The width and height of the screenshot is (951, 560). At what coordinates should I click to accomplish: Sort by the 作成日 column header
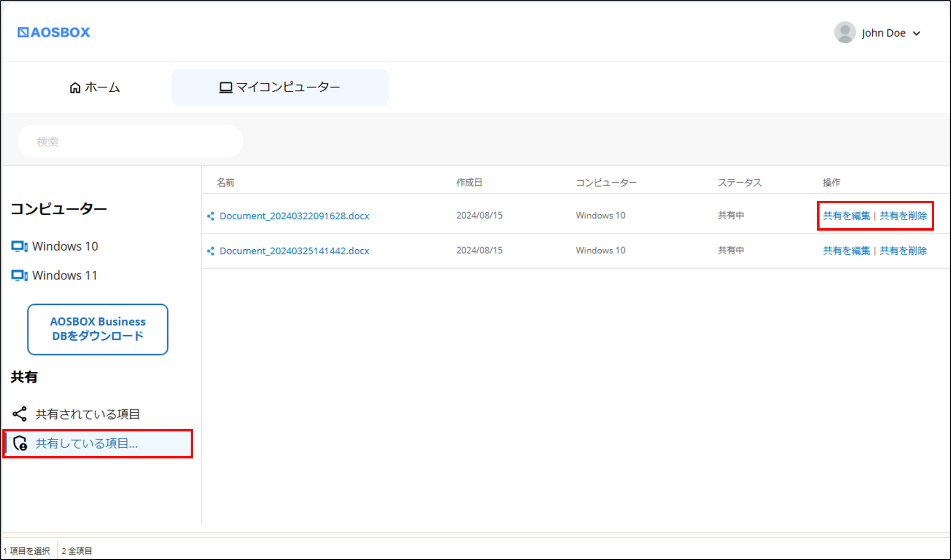point(469,182)
